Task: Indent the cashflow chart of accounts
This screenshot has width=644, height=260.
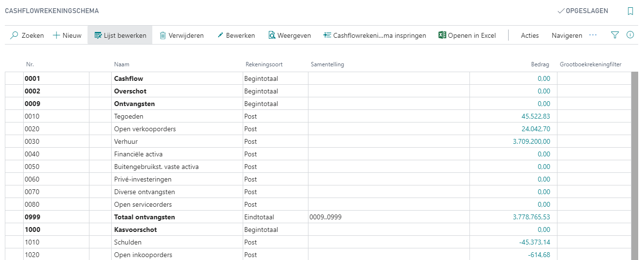Action: [x=375, y=35]
